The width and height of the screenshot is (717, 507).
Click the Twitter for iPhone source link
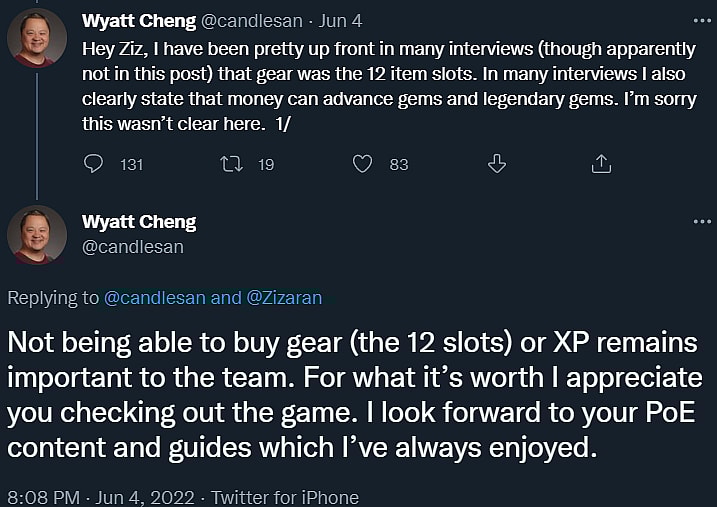285,496
